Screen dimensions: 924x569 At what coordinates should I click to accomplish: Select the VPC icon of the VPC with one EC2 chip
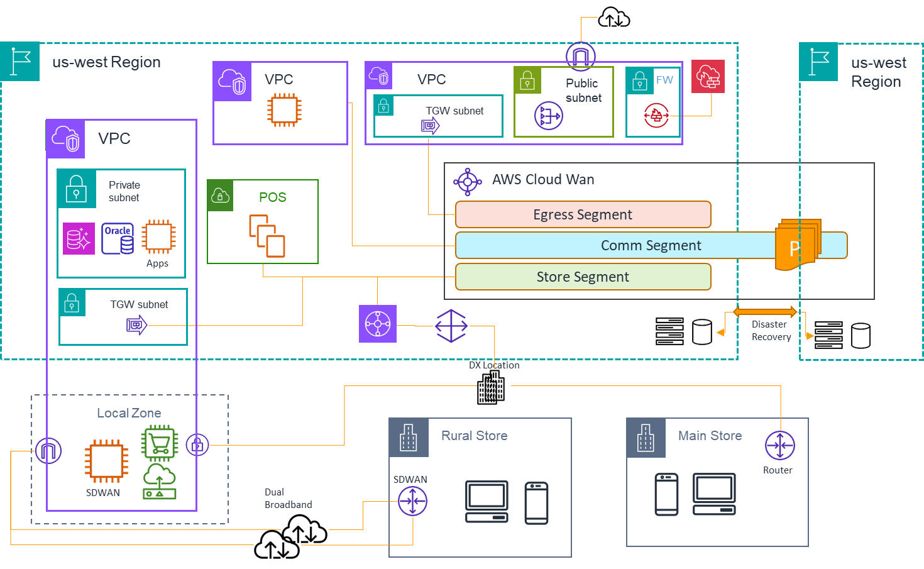(x=232, y=81)
